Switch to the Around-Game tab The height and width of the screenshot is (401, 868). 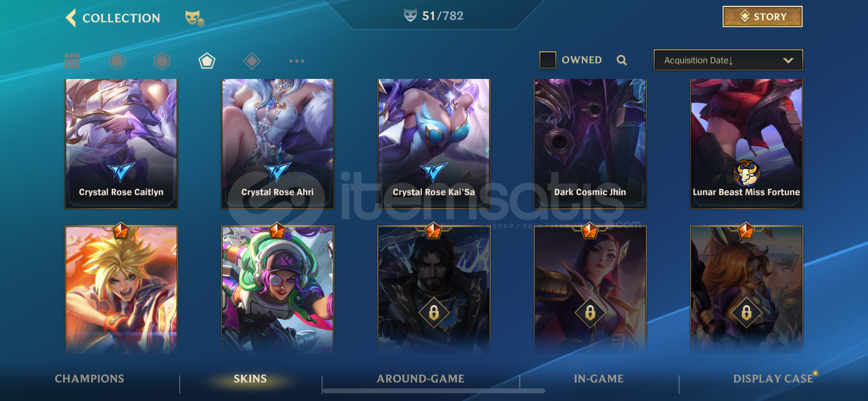[420, 379]
